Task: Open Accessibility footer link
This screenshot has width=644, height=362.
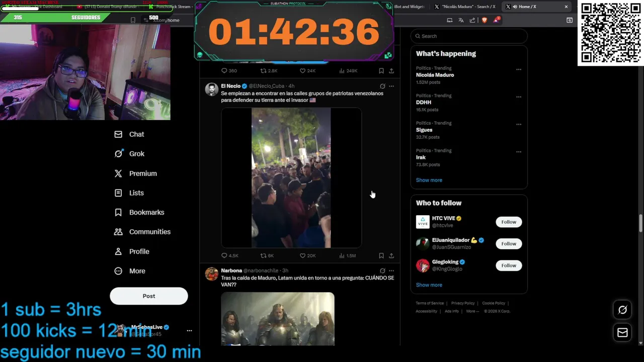Action: (x=426, y=311)
